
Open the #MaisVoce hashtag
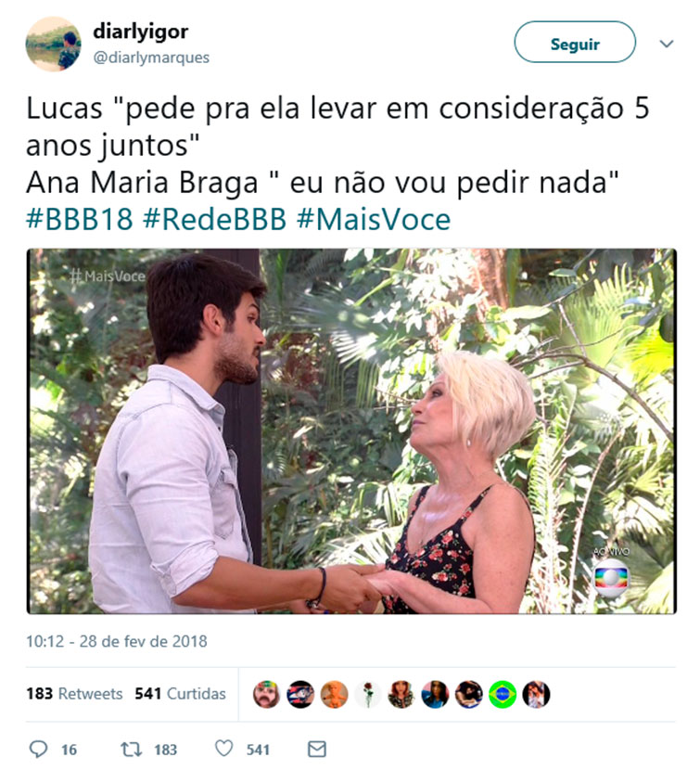point(374,219)
